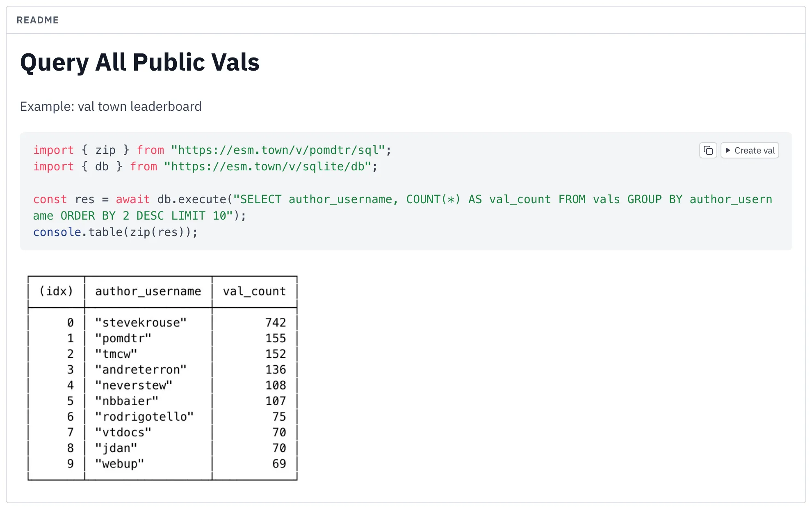Click the "webup" entry in last row
Image resolution: width=812 pixels, height=509 pixels.
[119, 464]
